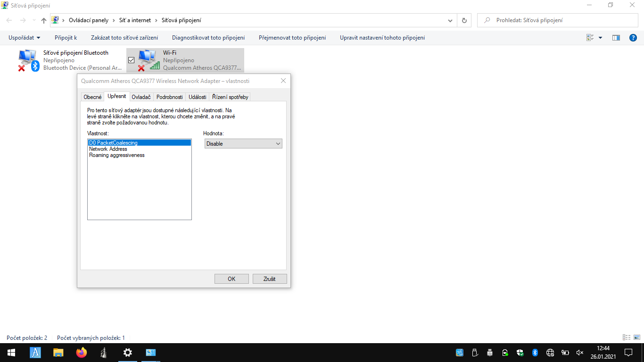Viewport: 644px width, 362px height.
Task: Open the notification action center icon
Action: tap(628, 353)
